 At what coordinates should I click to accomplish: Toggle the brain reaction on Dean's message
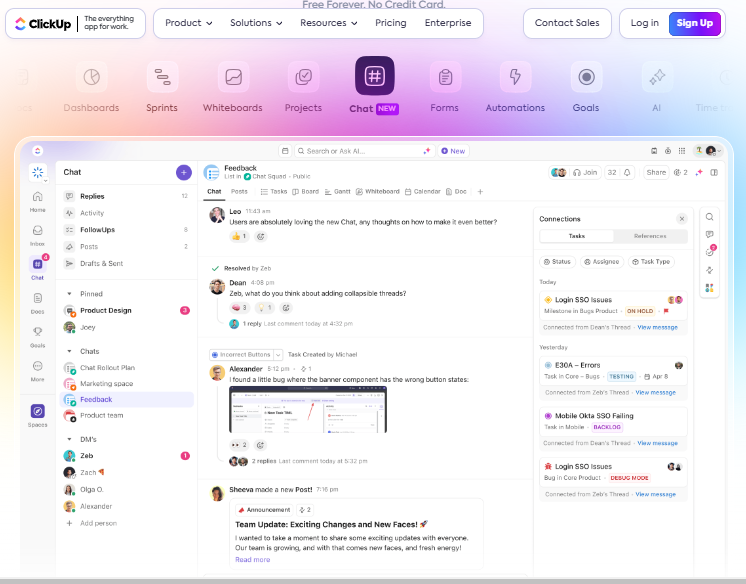[239, 308]
